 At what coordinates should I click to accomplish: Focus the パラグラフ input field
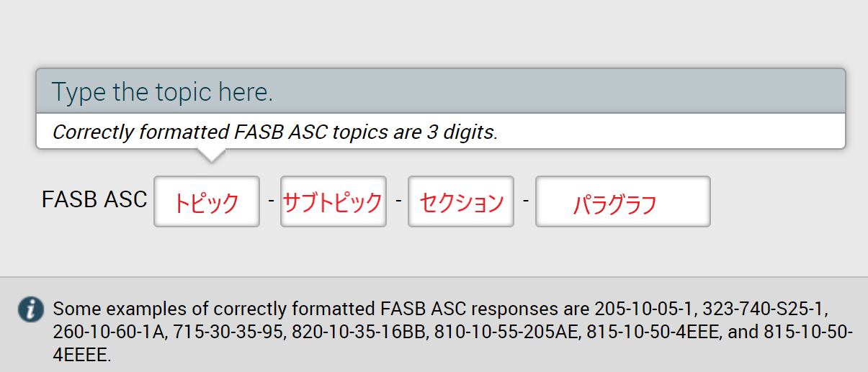(x=623, y=201)
